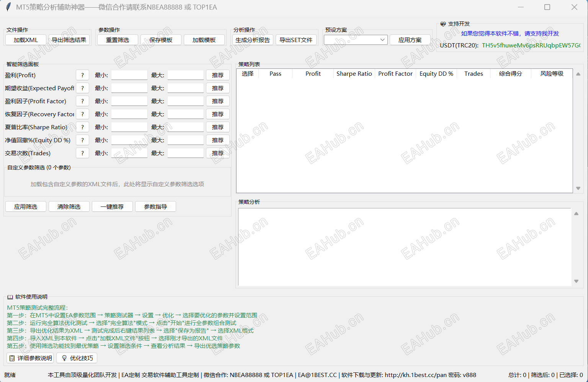Click Equity DD % minimum field
This screenshot has height=382, width=588.
coord(129,140)
